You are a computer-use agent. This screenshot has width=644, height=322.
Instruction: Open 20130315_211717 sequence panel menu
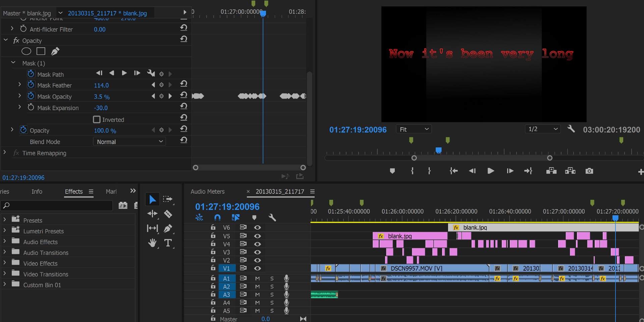312,191
